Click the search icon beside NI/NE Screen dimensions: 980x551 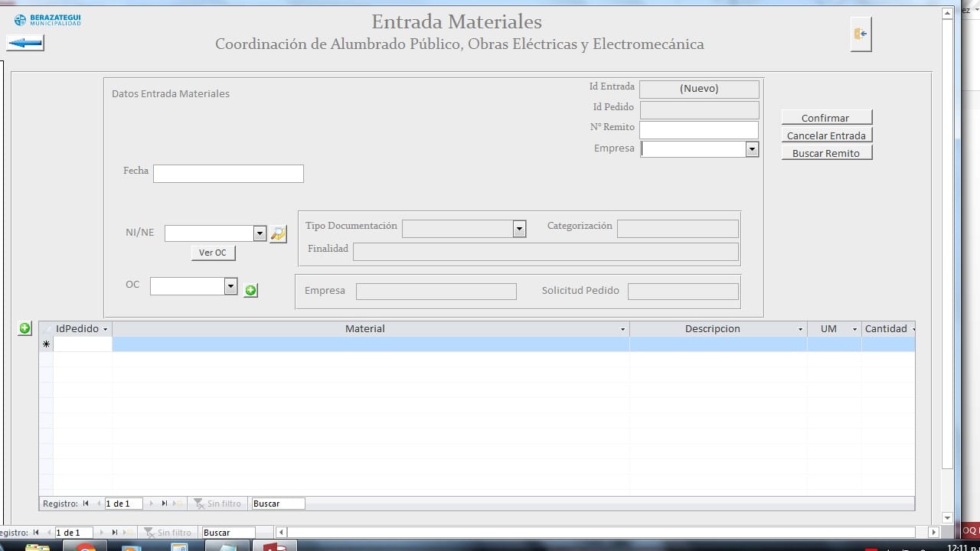point(278,234)
